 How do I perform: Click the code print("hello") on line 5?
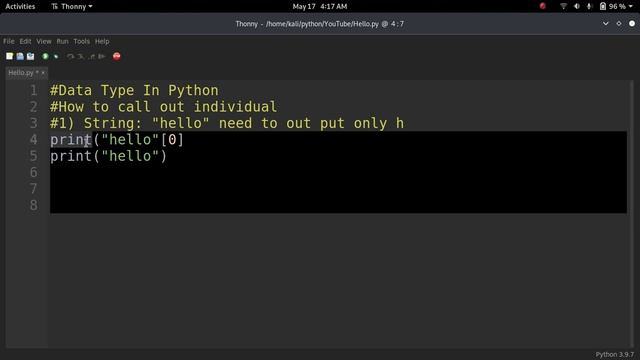[109, 156]
